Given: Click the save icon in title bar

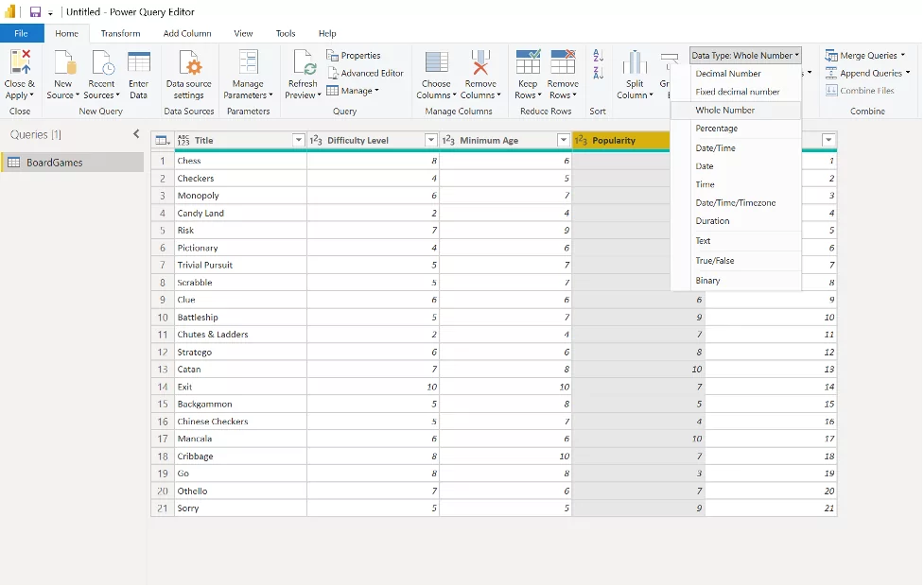Looking at the screenshot, I should click(35, 11).
